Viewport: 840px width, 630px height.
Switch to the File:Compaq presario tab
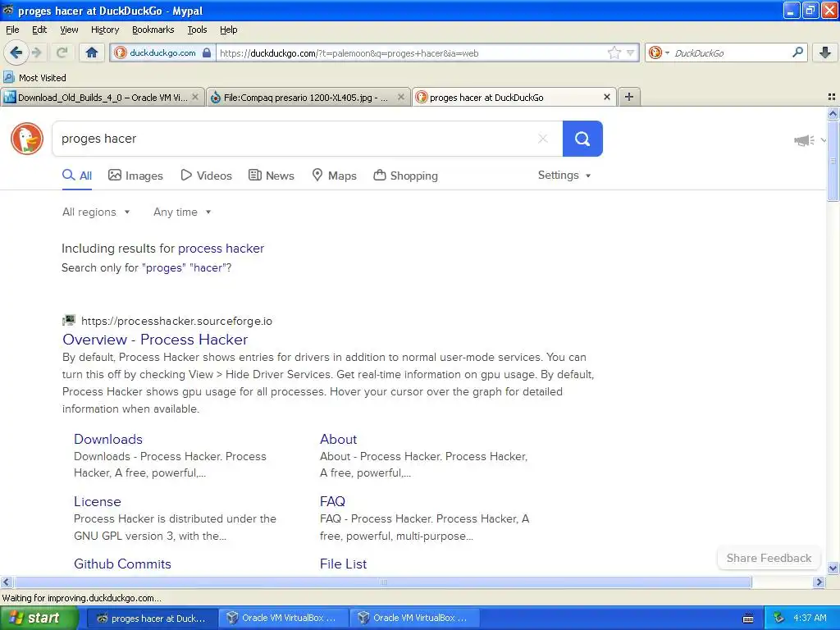click(x=308, y=97)
